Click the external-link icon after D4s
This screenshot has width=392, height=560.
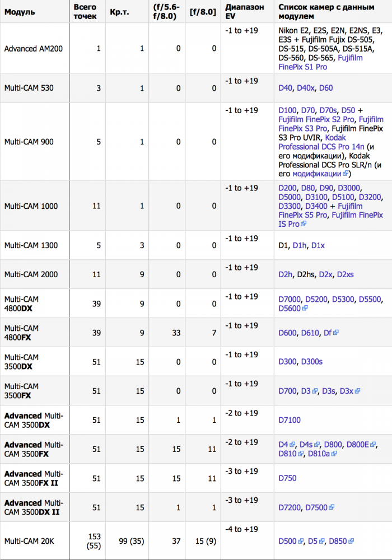point(316,445)
